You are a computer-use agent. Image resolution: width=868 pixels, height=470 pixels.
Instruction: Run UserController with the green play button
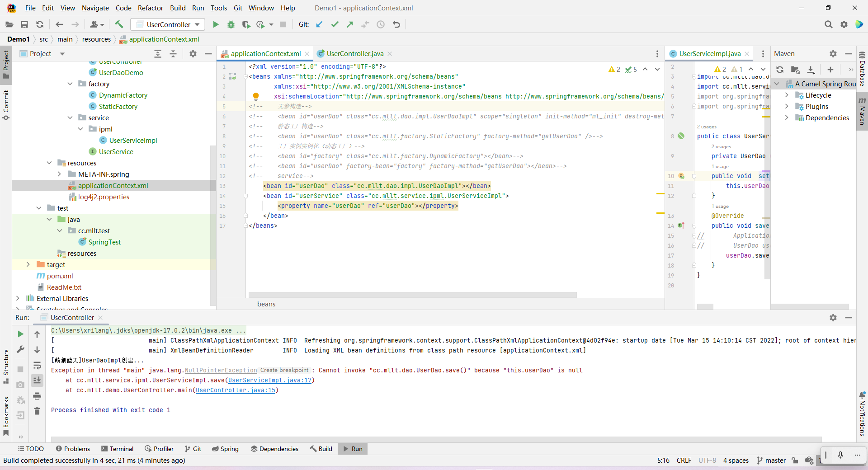pyautogui.click(x=216, y=24)
